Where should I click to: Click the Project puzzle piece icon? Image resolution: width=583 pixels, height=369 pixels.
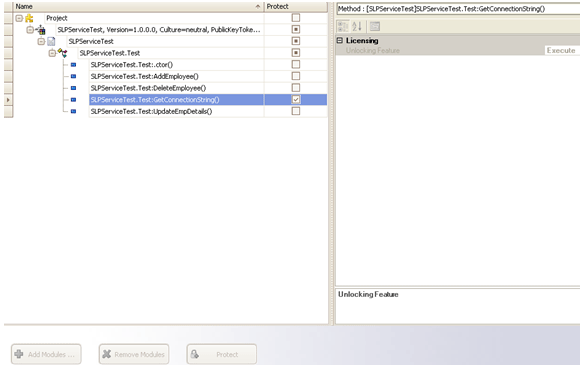coord(29,18)
